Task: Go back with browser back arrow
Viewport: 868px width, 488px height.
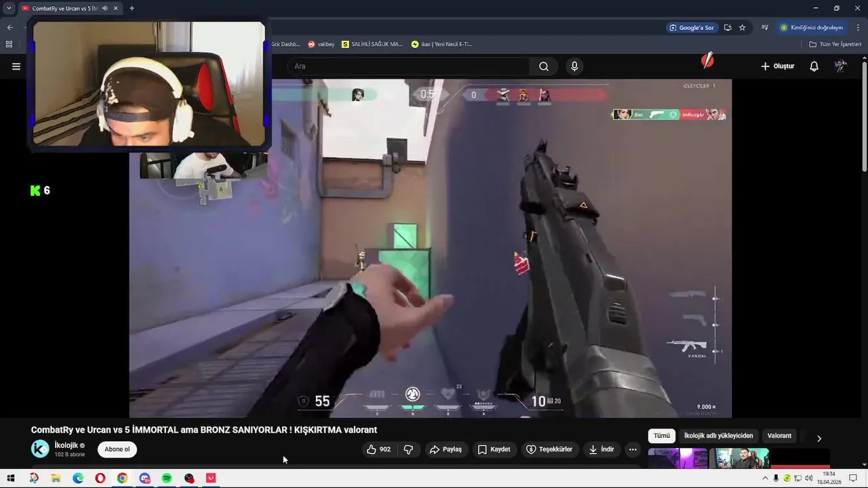Action: (x=9, y=28)
